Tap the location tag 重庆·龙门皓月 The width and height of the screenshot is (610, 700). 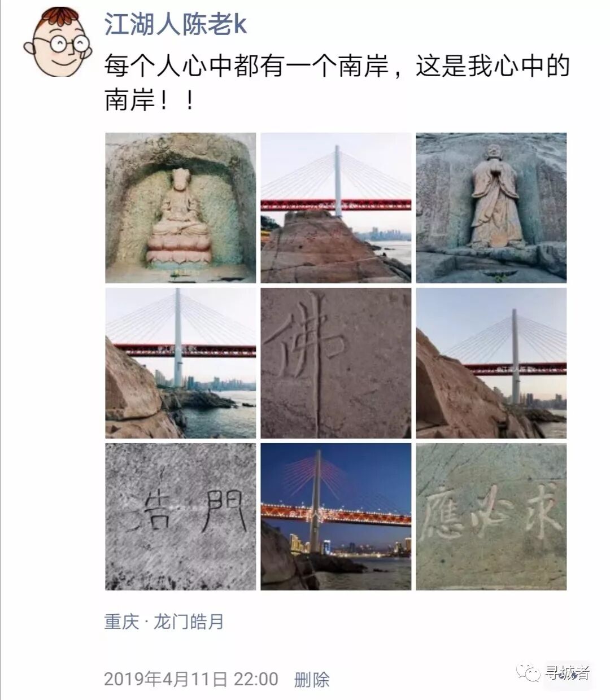coord(164,622)
